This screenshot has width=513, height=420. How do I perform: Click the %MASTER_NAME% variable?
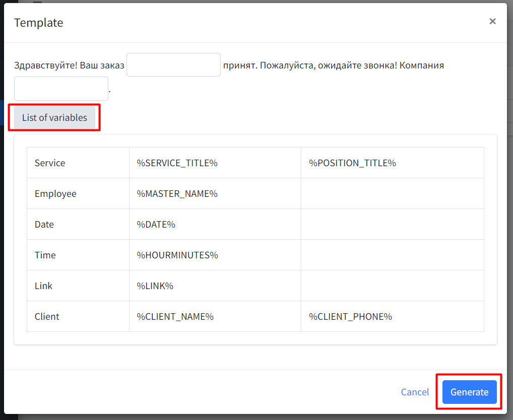point(177,194)
